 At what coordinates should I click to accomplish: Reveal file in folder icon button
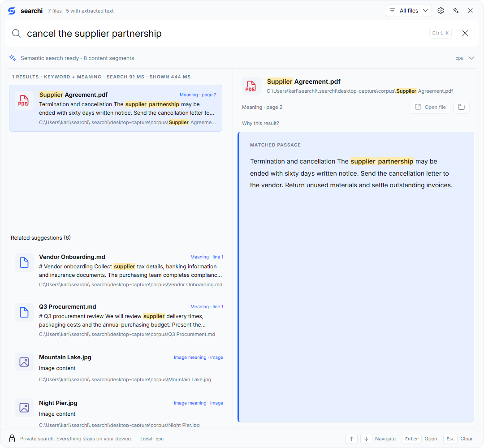point(462,107)
